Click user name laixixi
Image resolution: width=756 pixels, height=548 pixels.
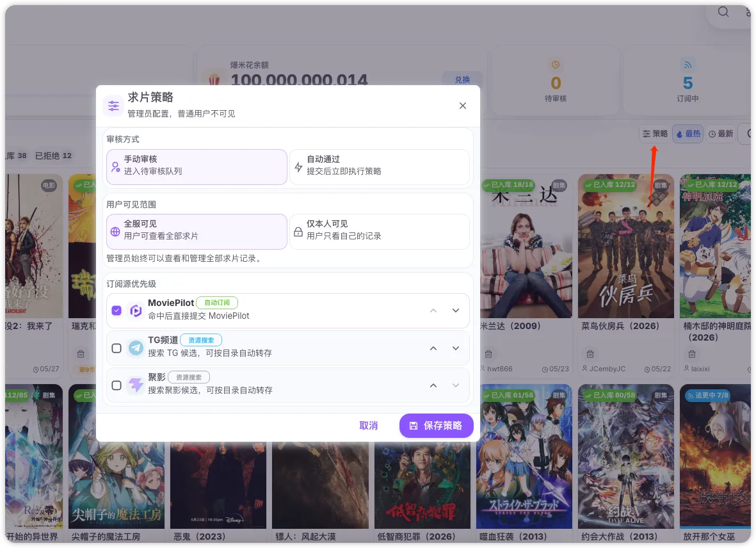point(700,369)
